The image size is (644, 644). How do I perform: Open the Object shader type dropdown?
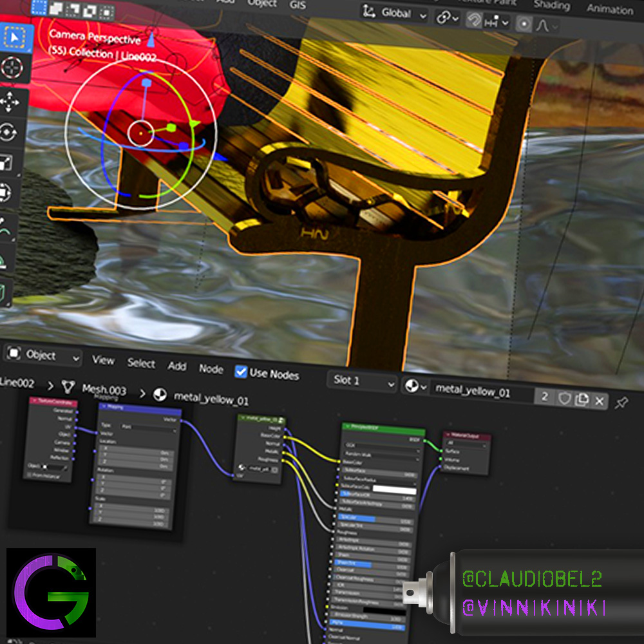[43, 355]
